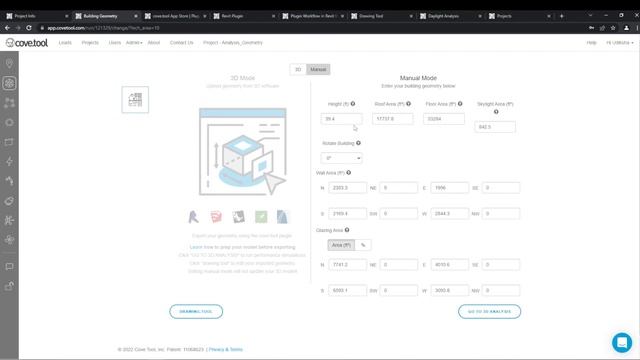640x360 pixels.
Task: Click the building geometry thumbnail
Action: tap(135, 100)
